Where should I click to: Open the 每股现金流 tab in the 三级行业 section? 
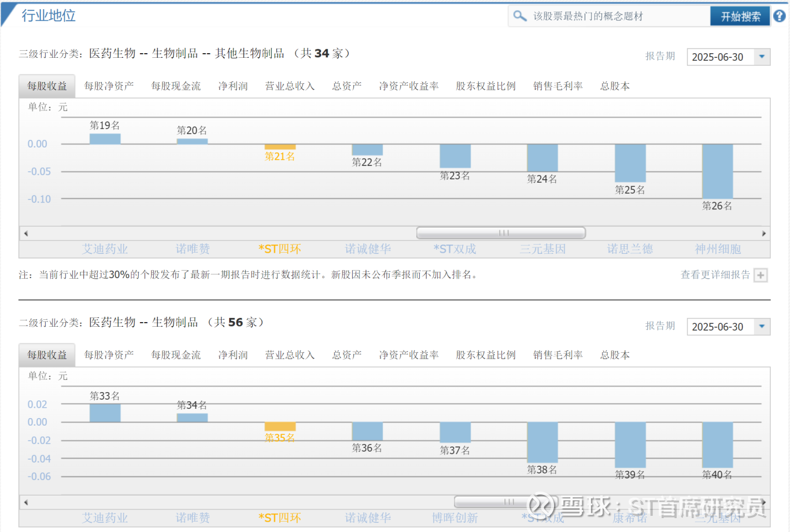176,86
